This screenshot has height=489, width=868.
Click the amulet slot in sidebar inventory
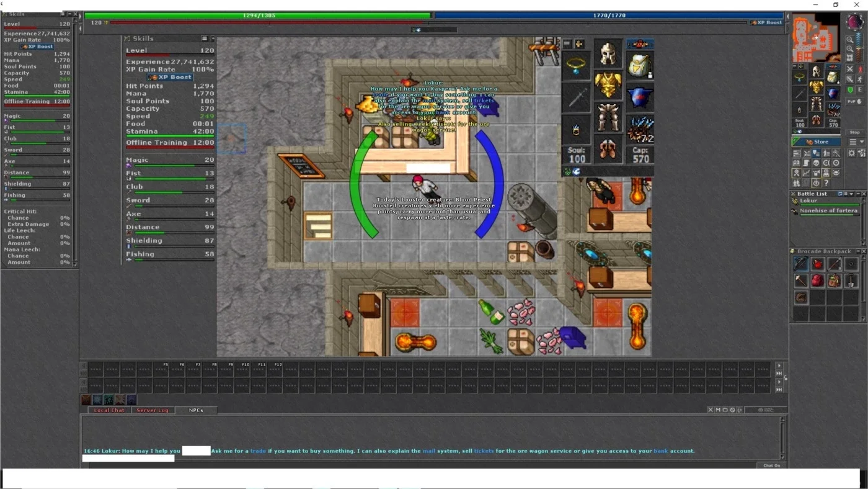[799, 77]
